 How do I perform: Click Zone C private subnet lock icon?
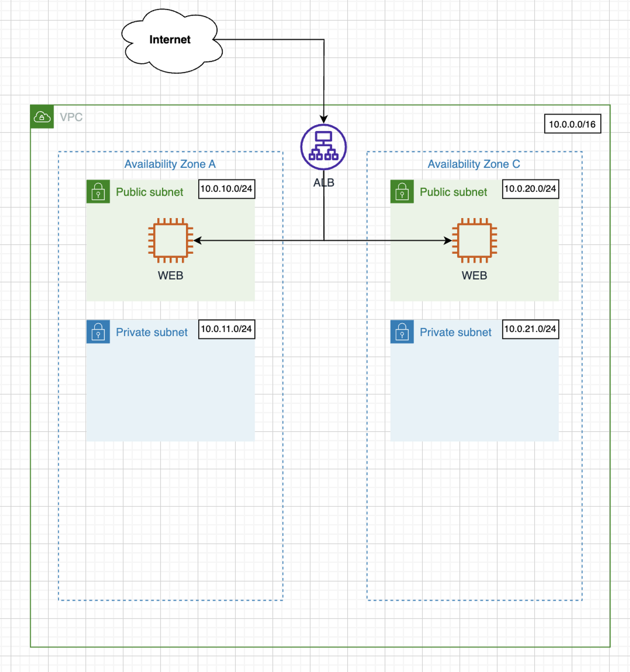click(402, 332)
